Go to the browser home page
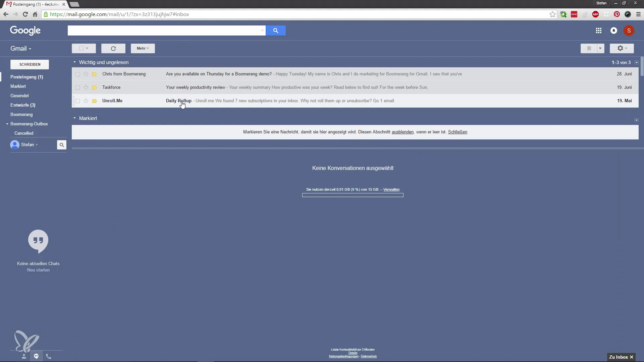Viewport: 644px width, 362px height. coord(35,14)
